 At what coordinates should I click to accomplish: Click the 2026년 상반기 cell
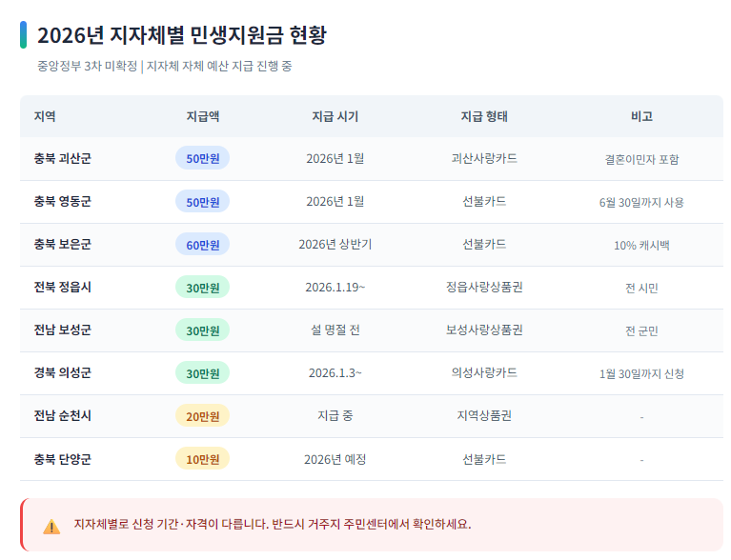click(x=335, y=244)
